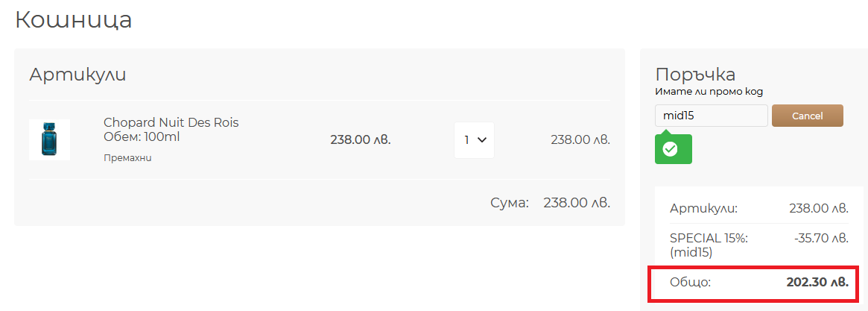
Task: Cancel the applied promo code
Action: 807,116
